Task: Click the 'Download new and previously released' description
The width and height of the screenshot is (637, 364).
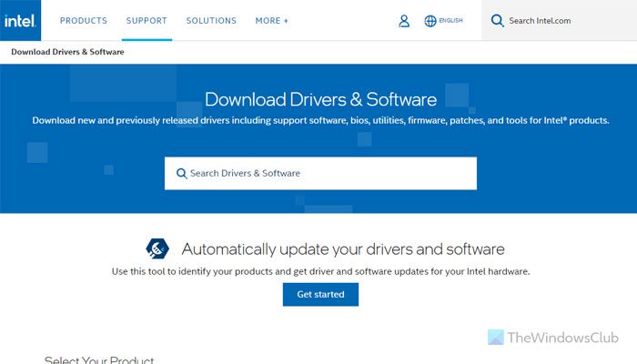Action: (320, 121)
